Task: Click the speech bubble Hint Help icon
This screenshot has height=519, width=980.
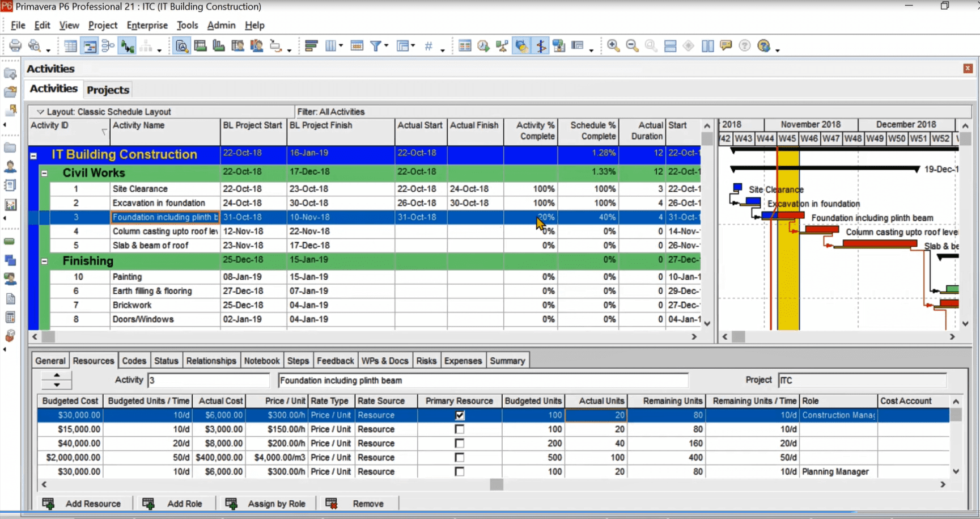Action: click(x=726, y=46)
